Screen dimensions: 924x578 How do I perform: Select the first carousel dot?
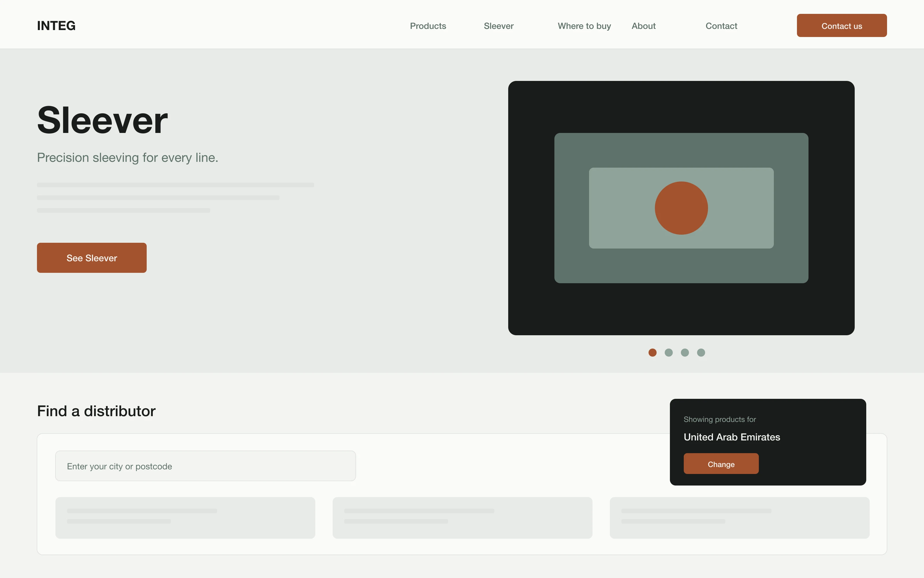point(653,353)
